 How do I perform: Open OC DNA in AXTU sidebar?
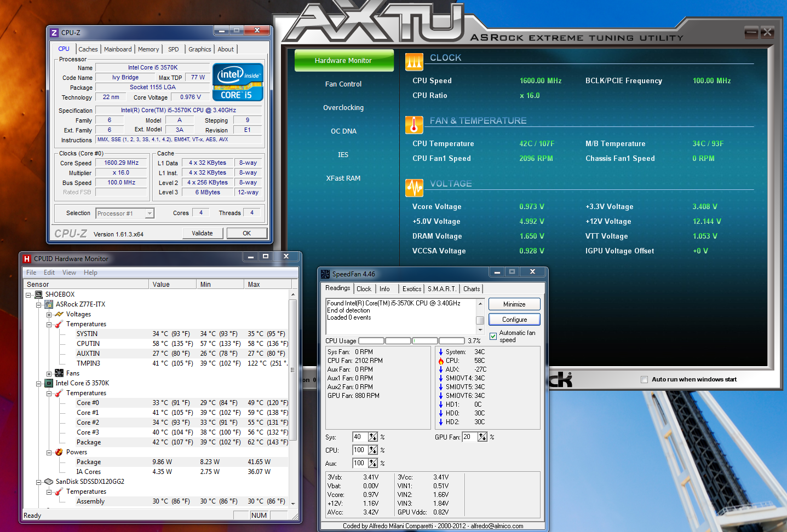pyautogui.click(x=343, y=131)
